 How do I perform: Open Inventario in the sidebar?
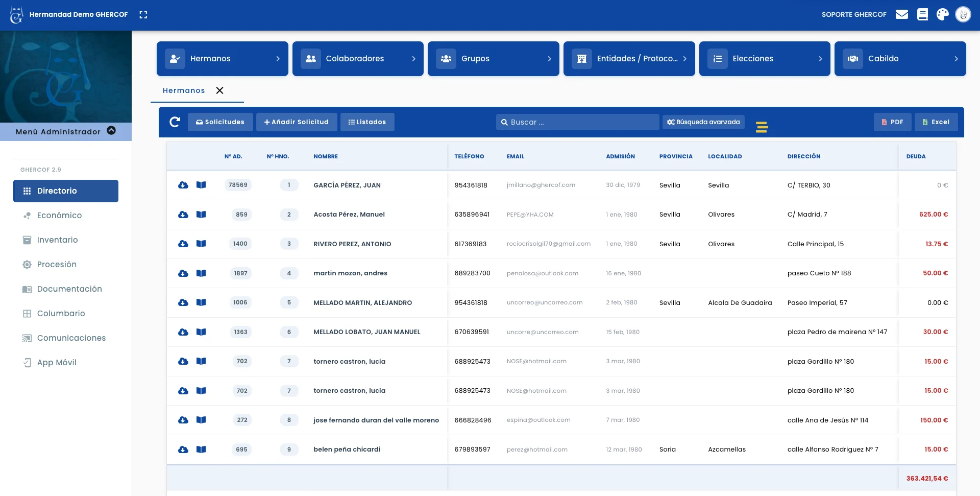tap(66, 240)
